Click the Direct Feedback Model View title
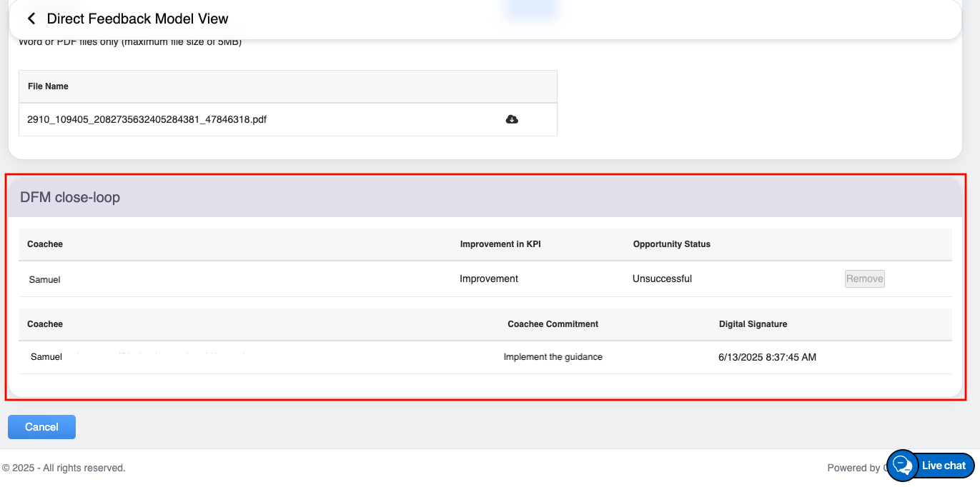The width and height of the screenshot is (980, 487). click(x=137, y=19)
